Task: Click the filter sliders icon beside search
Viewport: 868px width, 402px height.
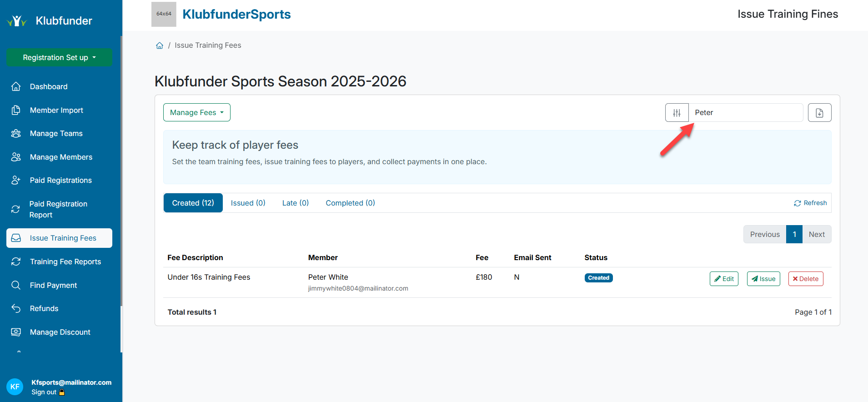Action: (677, 113)
